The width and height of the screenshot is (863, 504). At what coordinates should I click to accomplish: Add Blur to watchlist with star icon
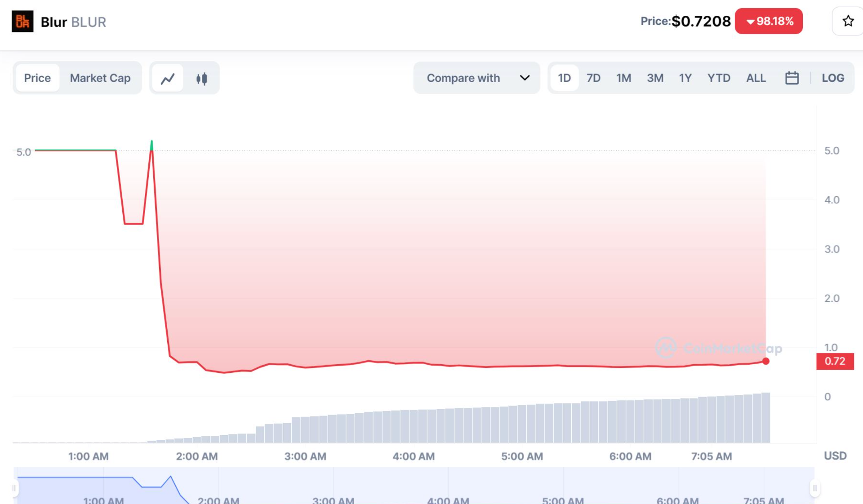848,21
